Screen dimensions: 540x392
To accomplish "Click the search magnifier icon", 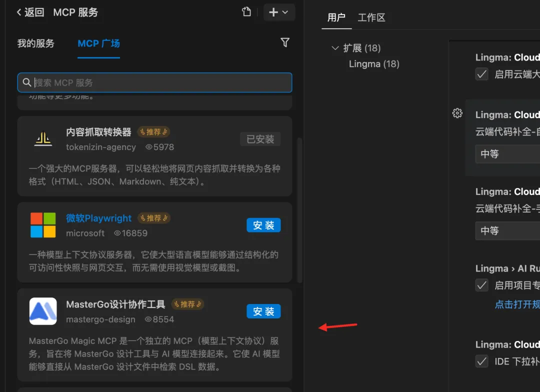I will click(27, 82).
